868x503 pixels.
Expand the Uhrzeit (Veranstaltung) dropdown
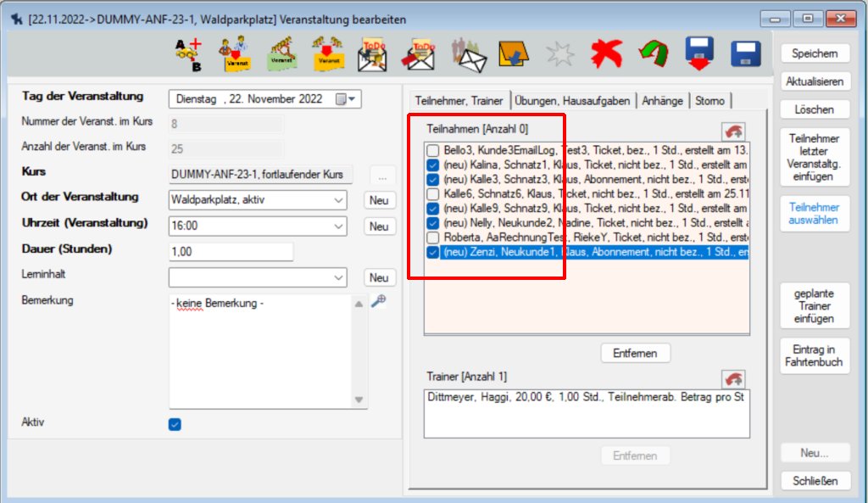tap(338, 226)
